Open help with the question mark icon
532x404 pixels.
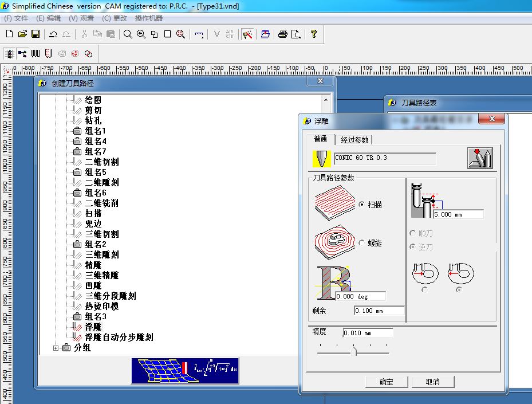pyautogui.click(x=313, y=34)
